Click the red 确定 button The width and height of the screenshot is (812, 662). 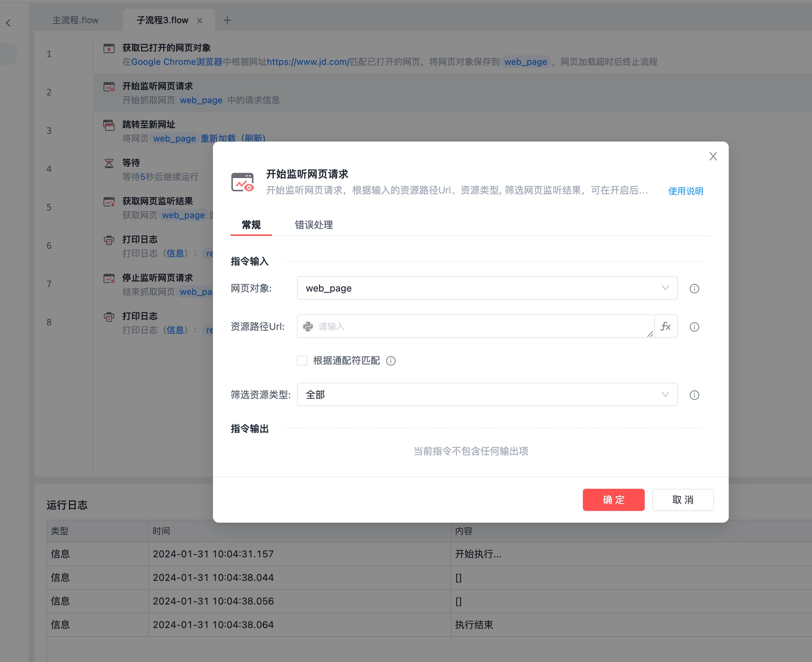point(613,499)
